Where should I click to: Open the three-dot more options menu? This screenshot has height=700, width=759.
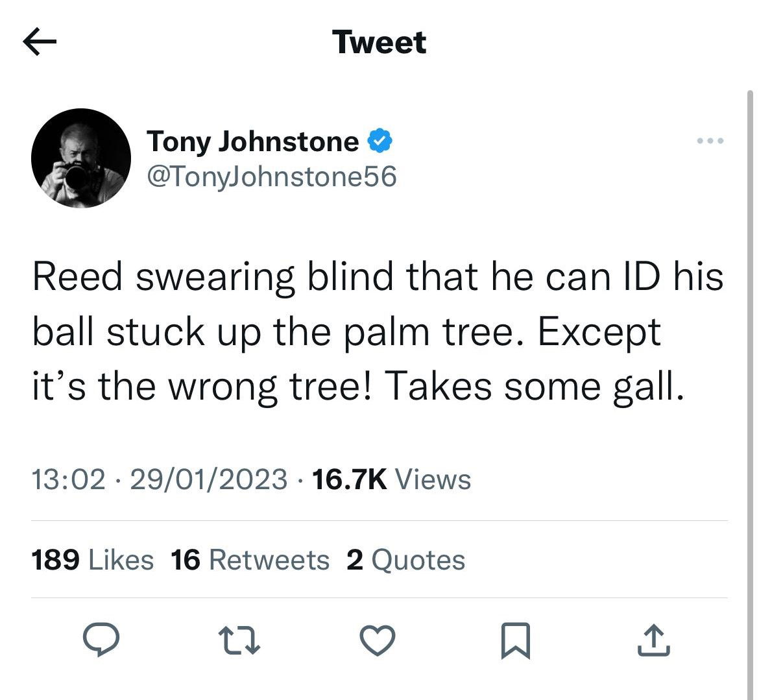pyautogui.click(x=710, y=141)
